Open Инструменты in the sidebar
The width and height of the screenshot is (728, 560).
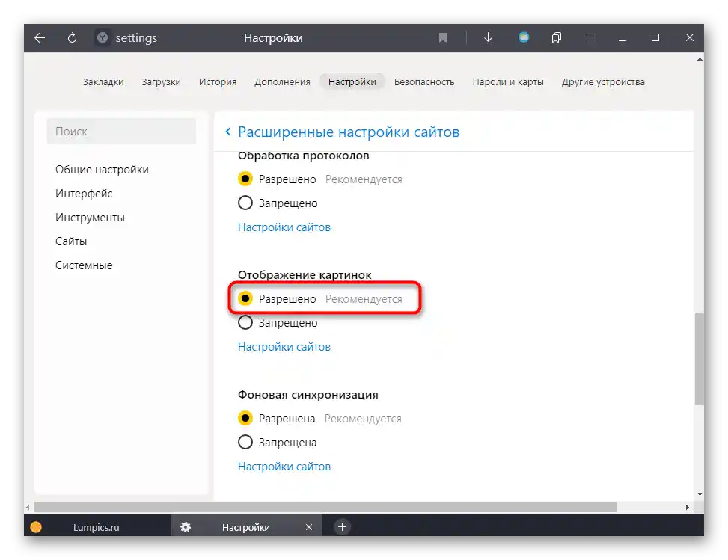pyautogui.click(x=90, y=218)
